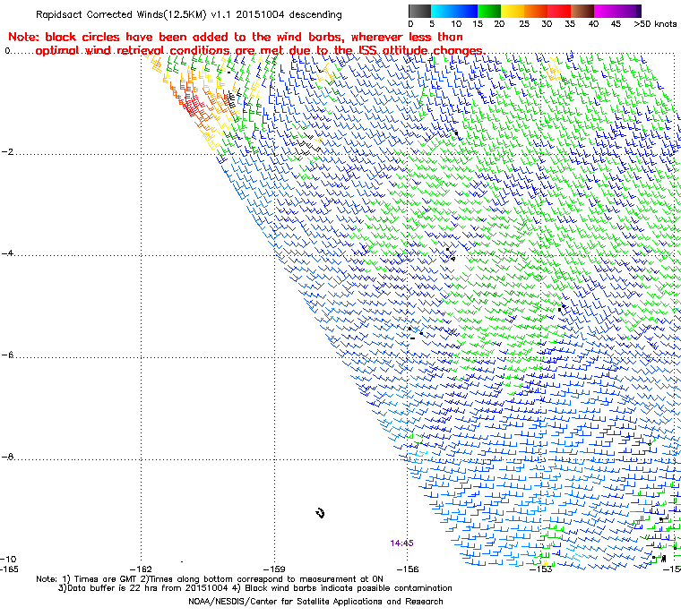The height and width of the screenshot is (616, 681).
Task: Click the -159 longitude axis label
Action: 274,569
